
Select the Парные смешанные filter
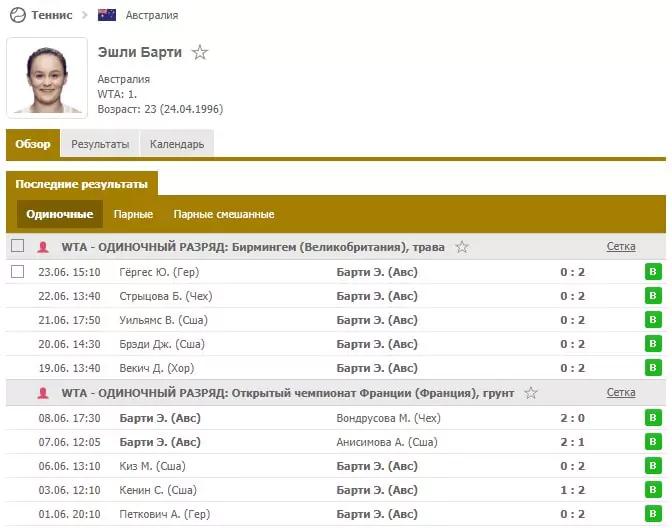[x=224, y=214]
